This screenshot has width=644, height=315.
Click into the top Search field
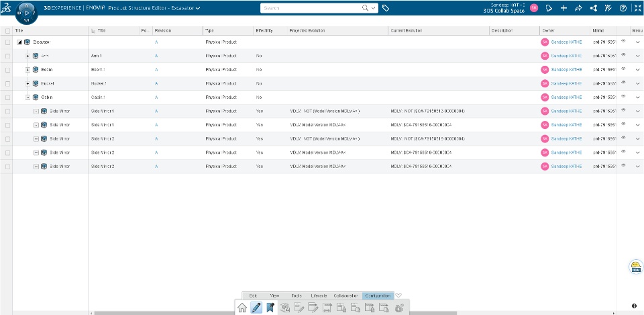tap(311, 8)
